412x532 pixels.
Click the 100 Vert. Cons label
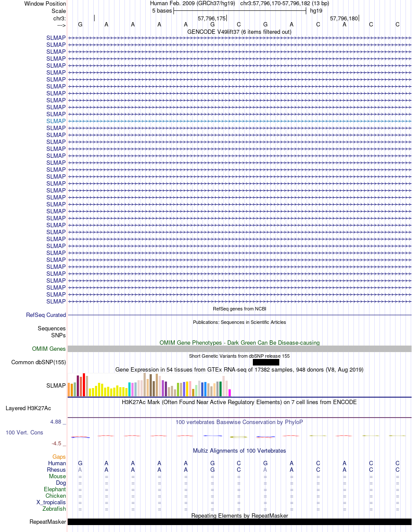click(x=24, y=432)
